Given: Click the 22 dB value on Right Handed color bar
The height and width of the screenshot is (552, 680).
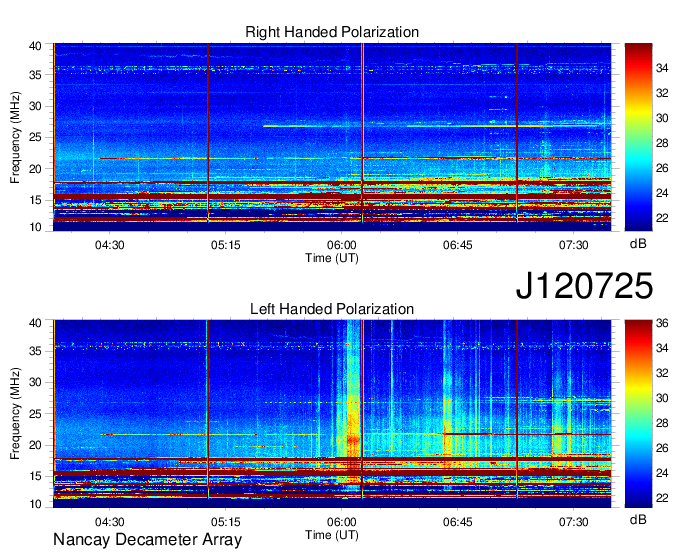Looking at the screenshot, I should click(662, 218).
